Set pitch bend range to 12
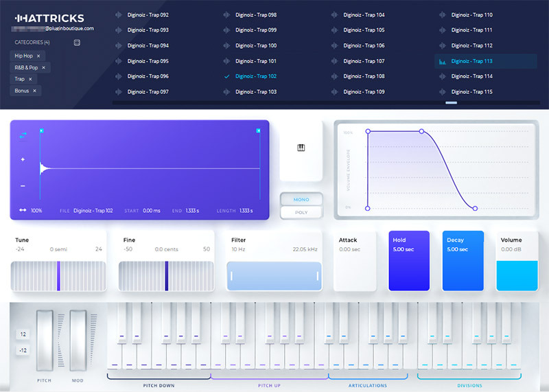 [x=23, y=334]
